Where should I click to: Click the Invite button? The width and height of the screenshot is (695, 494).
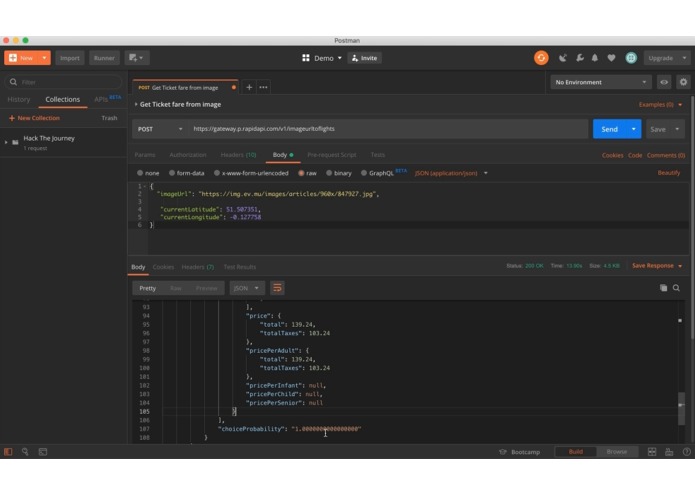pos(364,58)
